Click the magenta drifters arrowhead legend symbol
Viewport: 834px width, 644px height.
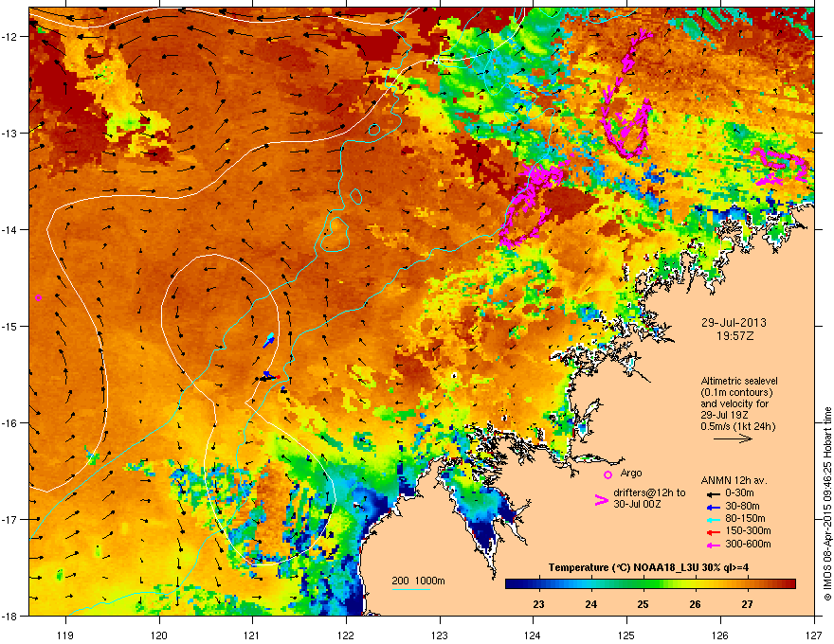point(601,500)
